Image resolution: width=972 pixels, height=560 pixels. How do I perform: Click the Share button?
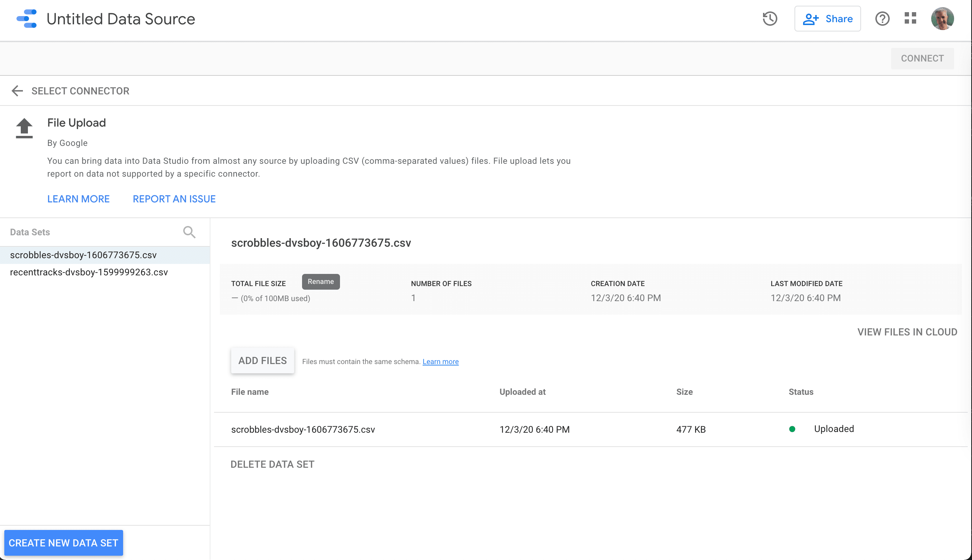(x=827, y=19)
